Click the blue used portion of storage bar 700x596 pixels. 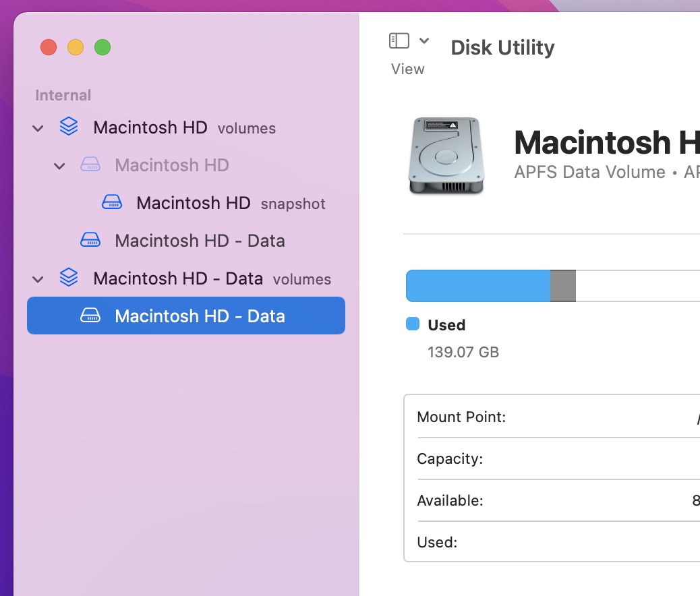coord(477,286)
